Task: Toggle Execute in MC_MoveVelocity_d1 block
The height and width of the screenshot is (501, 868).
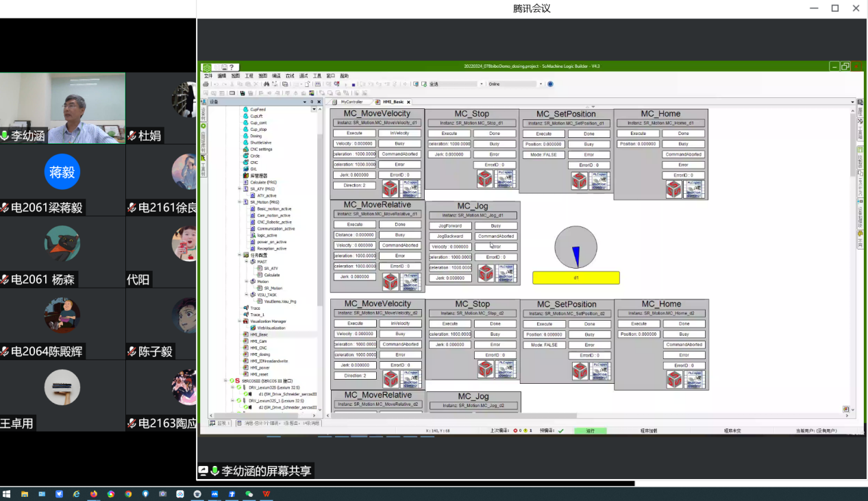Action: pyautogui.click(x=354, y=134)
